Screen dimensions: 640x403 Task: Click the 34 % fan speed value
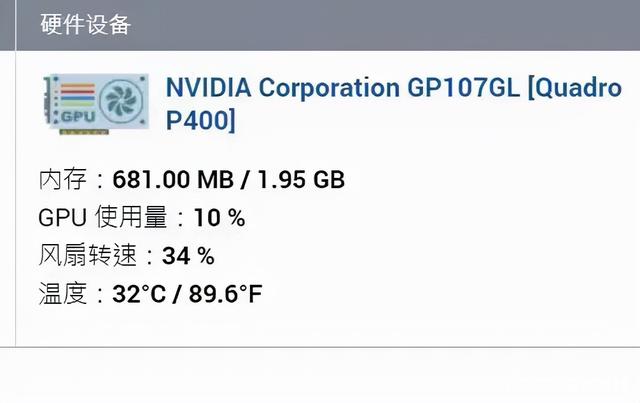pyautogui.click(x=188, y=256)
